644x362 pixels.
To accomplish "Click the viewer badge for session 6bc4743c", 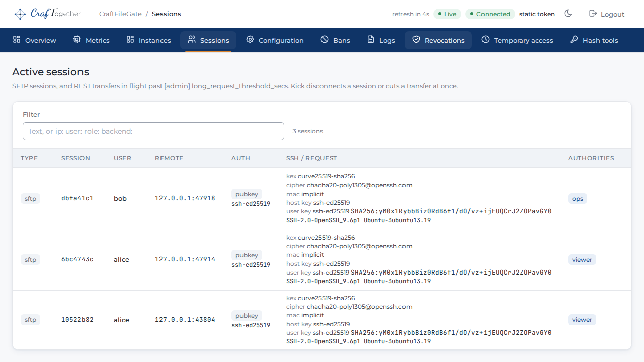I will click(582, 259).
